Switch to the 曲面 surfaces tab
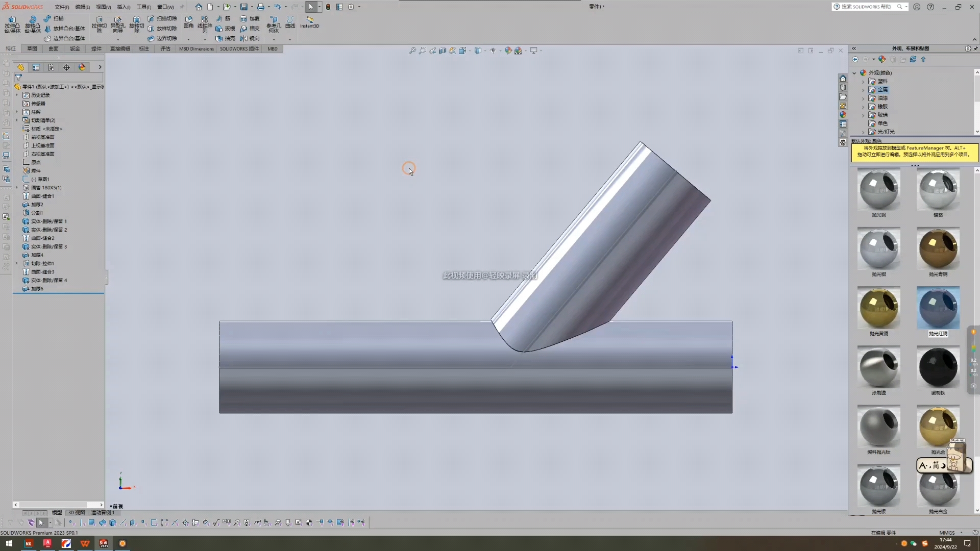The width and height of the screenshot is (980, 551). pyautogui.click(x=53, y=49)
